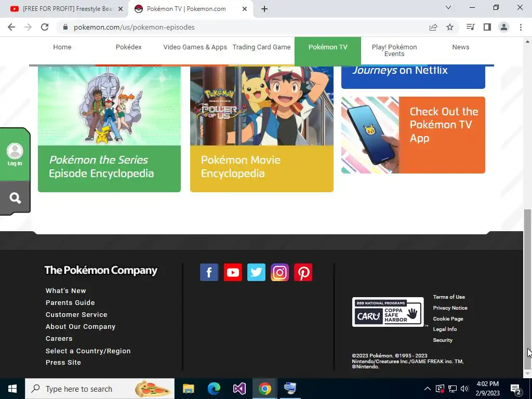
Task: Click the Chrome taskbar icon
Action: [264, 389]
